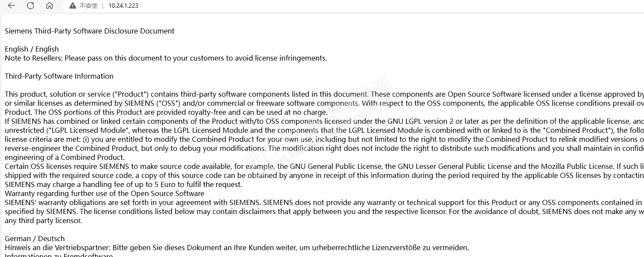644x257 pixels.
Task: Click the browser back arrow
Action: 12,6
